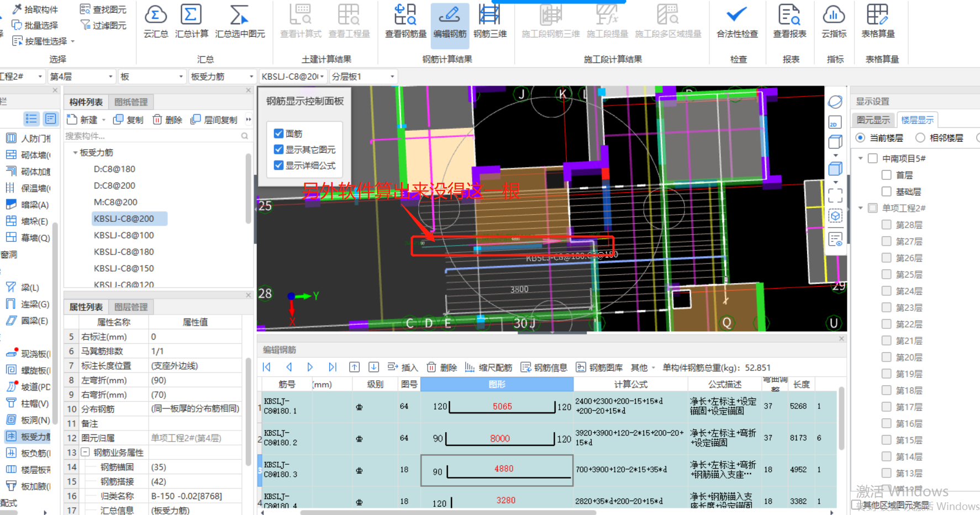
Task: Switch to 图元显示 tab
Action: pos(873,120)
